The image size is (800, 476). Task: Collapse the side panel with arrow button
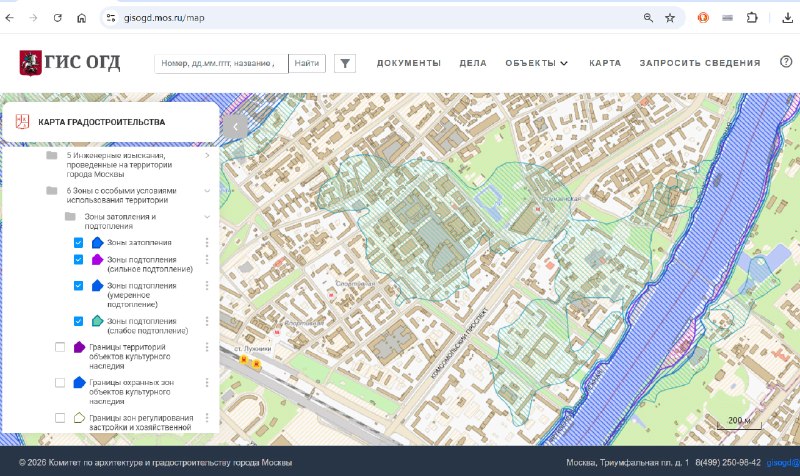pos(235,127)
